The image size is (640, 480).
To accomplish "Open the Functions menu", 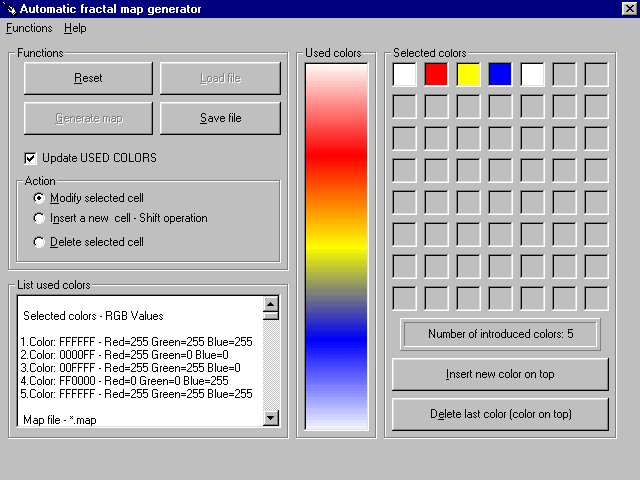I will [29, 28].
